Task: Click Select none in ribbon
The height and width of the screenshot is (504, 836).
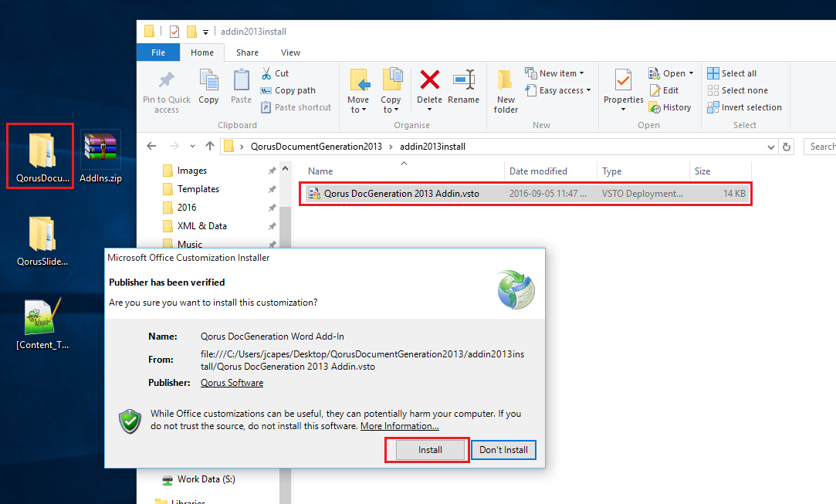Action: [x=737, y=90]
